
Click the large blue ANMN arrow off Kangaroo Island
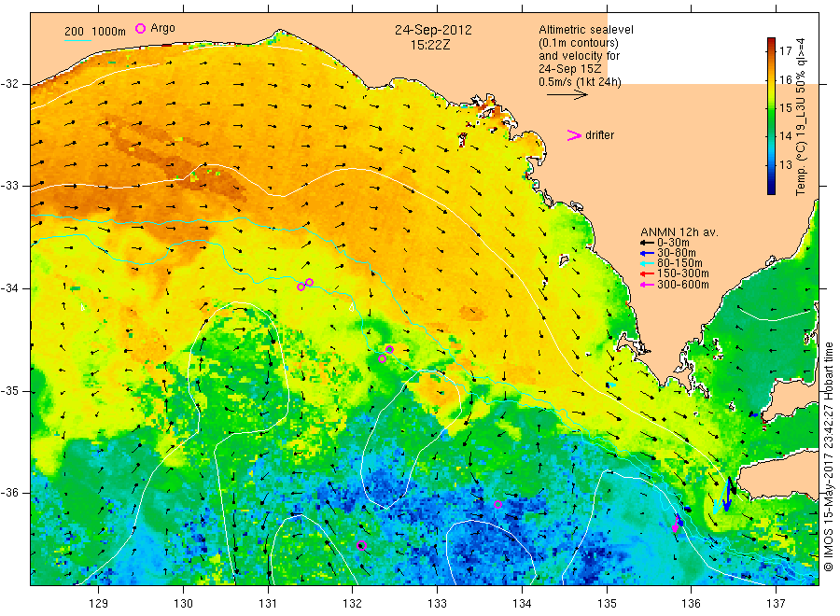click(x=727, y=494)
